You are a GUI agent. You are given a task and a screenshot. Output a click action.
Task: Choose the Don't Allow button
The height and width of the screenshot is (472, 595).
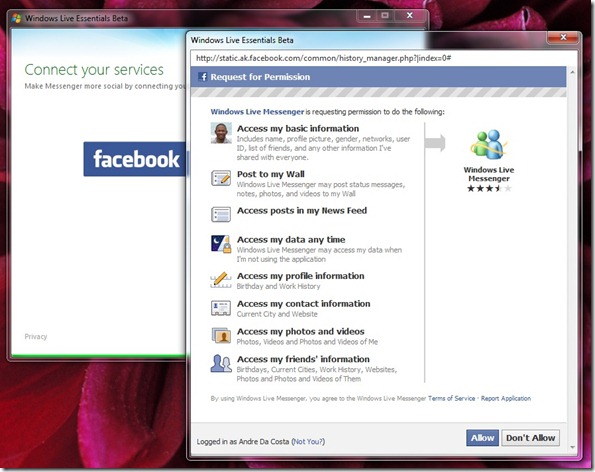pyautogui.click(x=530, y=438)
